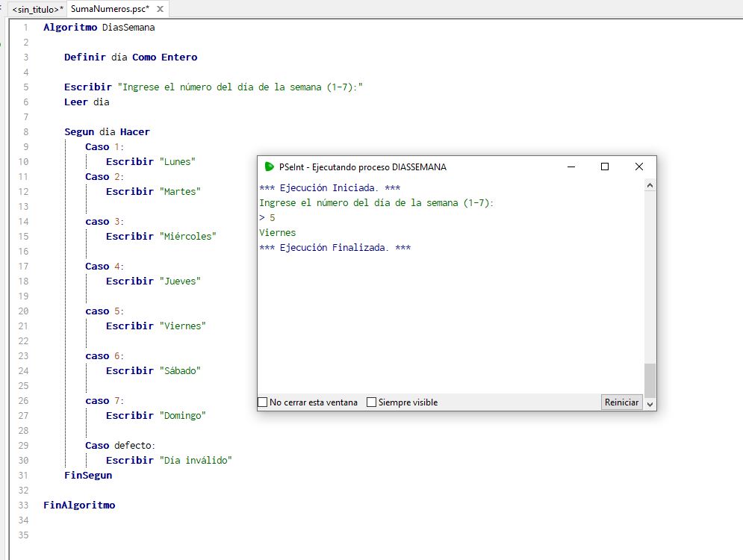Click Escribir "Martes" line

[x=153, y=191]
